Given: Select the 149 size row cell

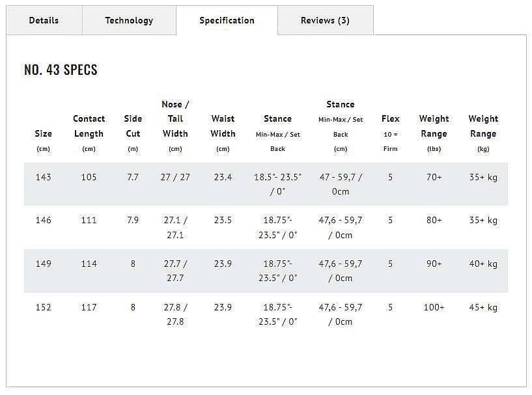Looking at the screenshot, I should point(44,264).
